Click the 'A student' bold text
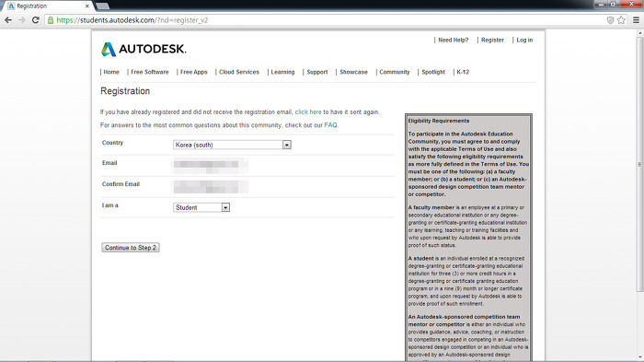644x362 pixels. click(x=421, y=259)
